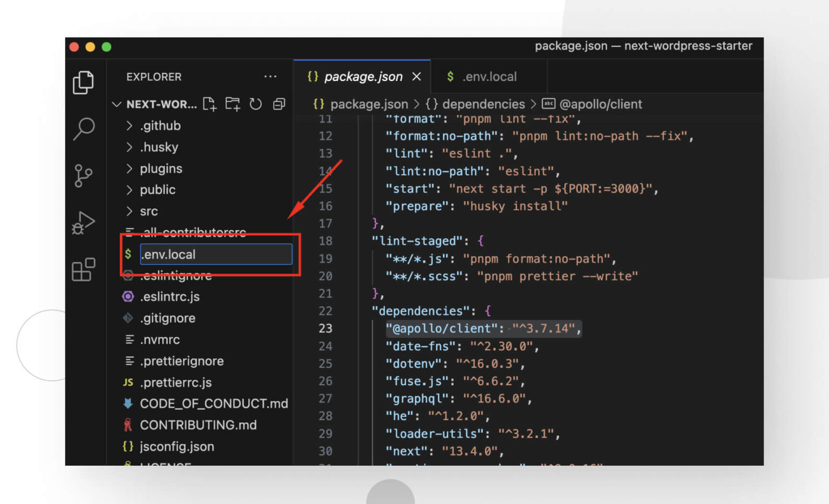This screenshot has width=829, height=504.
Task: Collapse the NEXT-WOR... workspace section
Action: pyautogui.click(x=117, y=104)
